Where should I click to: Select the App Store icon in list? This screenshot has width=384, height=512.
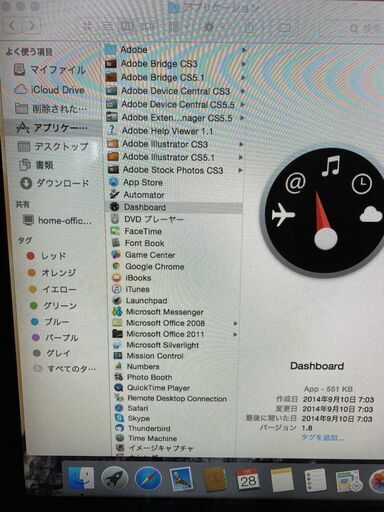[114, 182]
